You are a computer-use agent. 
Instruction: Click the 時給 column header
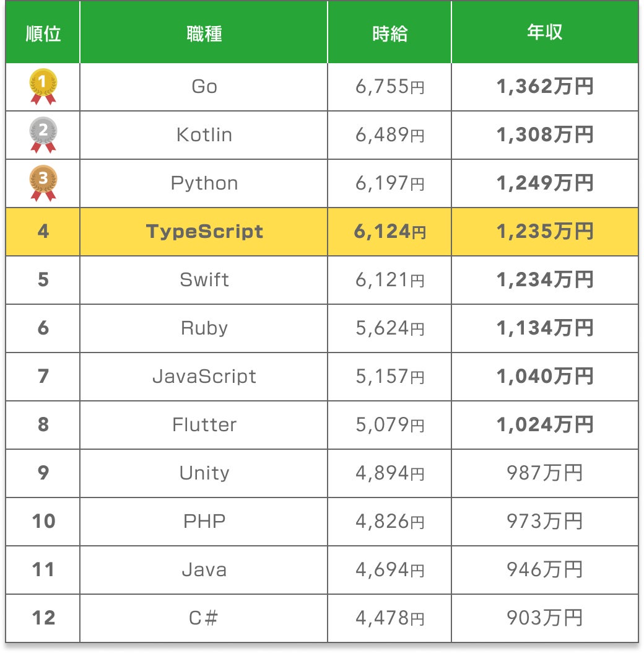coord(389,33)
